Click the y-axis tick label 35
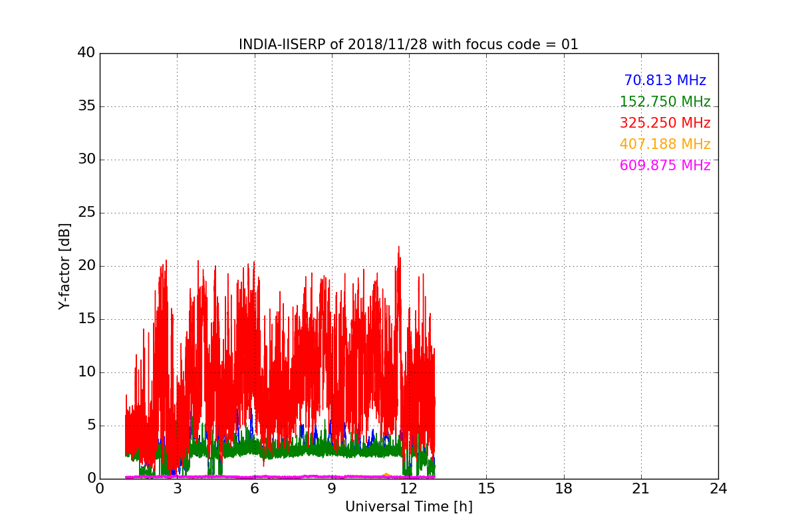The image size is (798, 532). click(86, 106)
